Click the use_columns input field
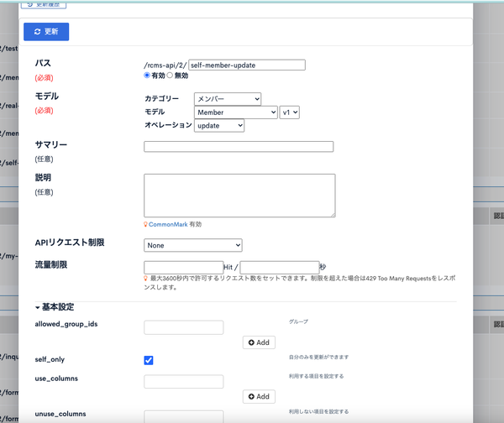Image resolution: width=504 pixels, height=423 pixels. pyautogui.click(x=183, y=382)
